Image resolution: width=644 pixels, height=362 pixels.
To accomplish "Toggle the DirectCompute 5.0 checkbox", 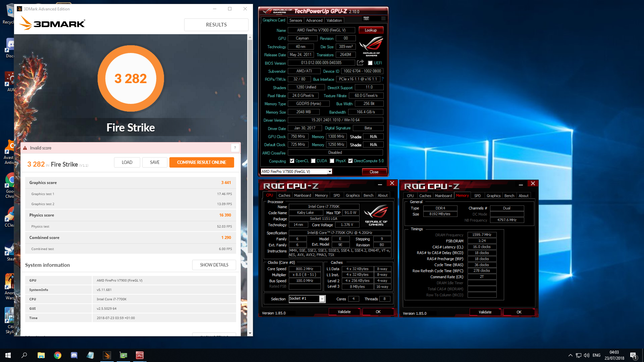I will (351, 161).
